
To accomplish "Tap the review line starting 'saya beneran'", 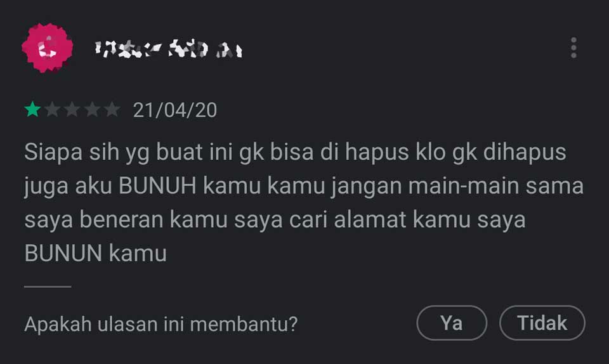I will [275, 220].
